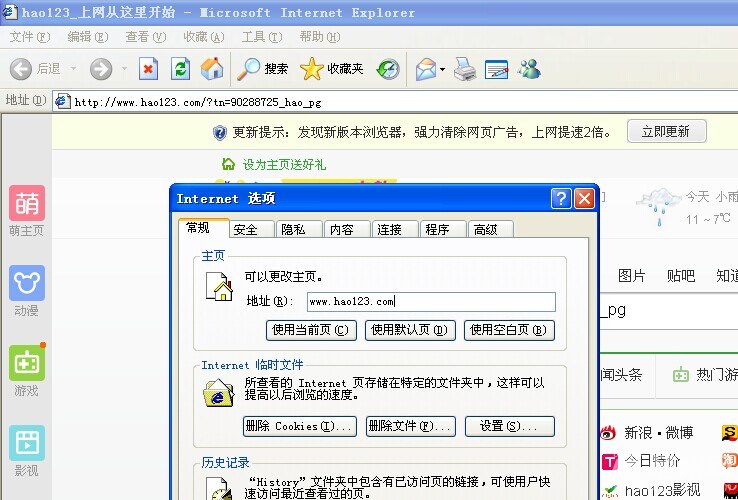738x500 pixels.
Task: Click the Mail envelope toolbar icon
Action: [425, 69]
